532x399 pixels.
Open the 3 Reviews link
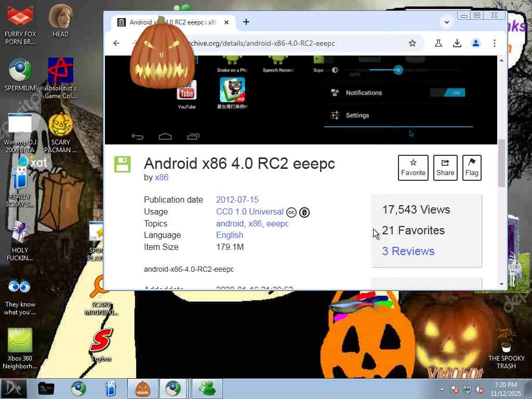click(x=408, y=251)
